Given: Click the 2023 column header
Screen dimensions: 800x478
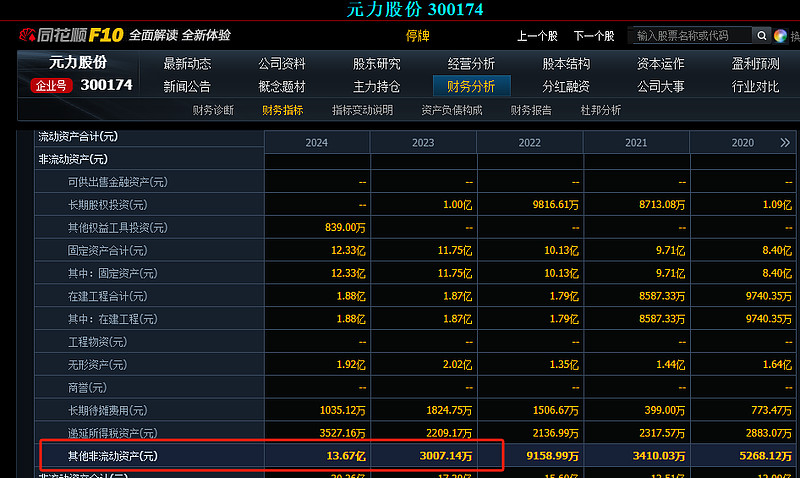Looking at the screenshot, I should (423, 143).
